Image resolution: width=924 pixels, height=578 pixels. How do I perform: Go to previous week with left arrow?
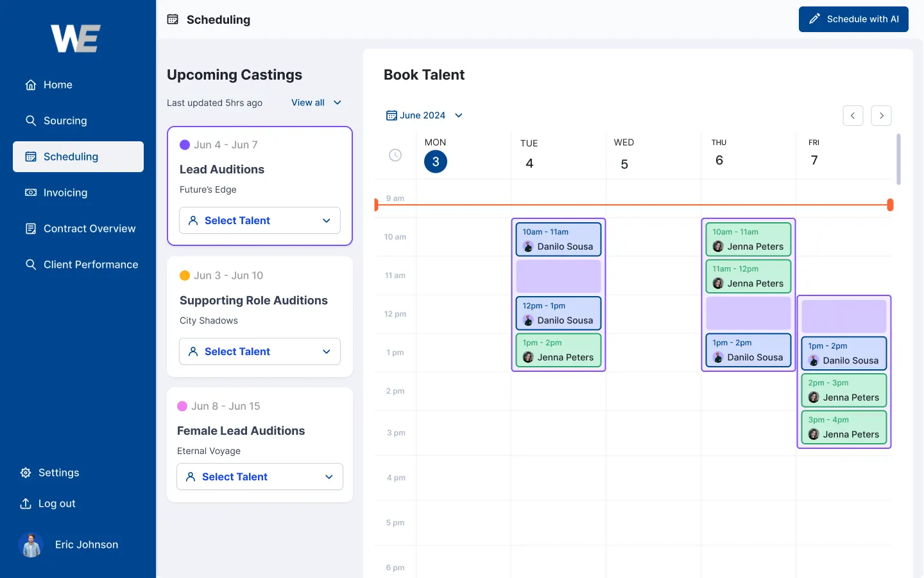pyautogui.click(x=853, y=116)
